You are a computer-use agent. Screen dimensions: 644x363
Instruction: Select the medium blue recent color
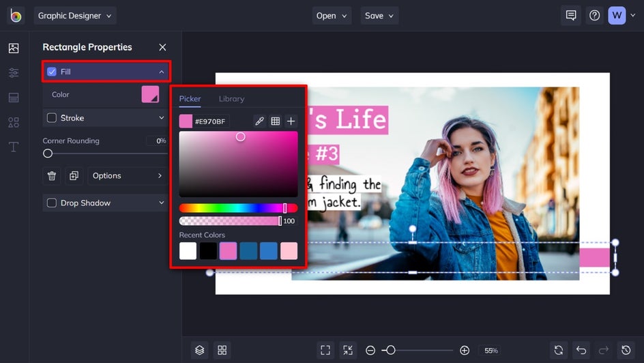(269, 251)
